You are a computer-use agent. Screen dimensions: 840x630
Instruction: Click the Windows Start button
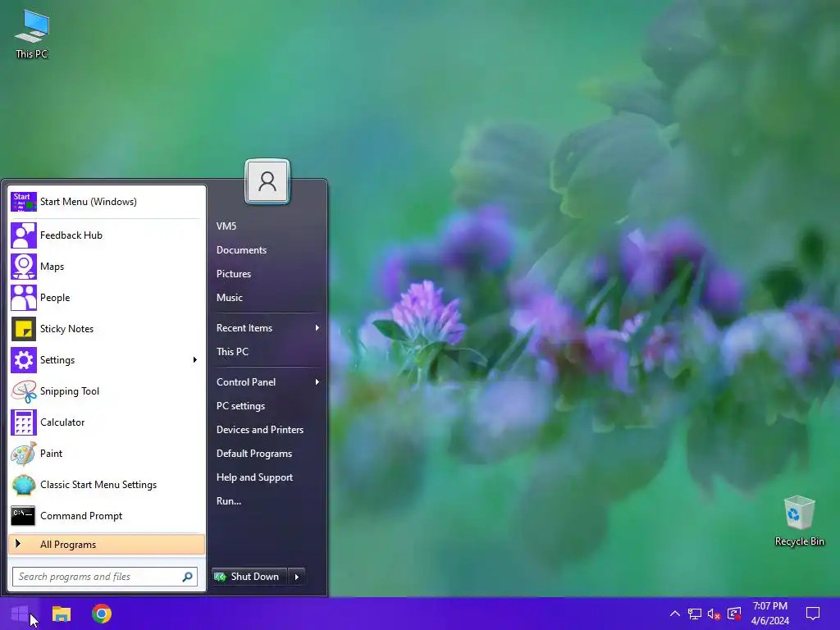pos(20,614)
